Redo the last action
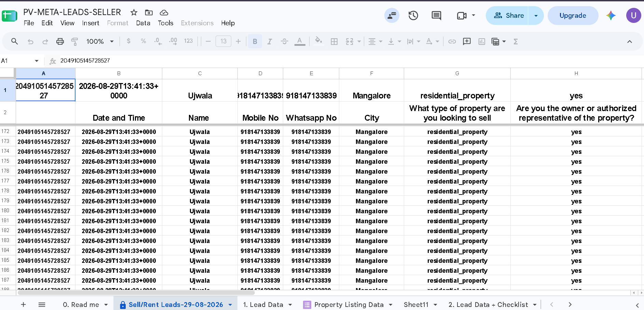This screenshot has width=644, height=310. tap(45, 41)
